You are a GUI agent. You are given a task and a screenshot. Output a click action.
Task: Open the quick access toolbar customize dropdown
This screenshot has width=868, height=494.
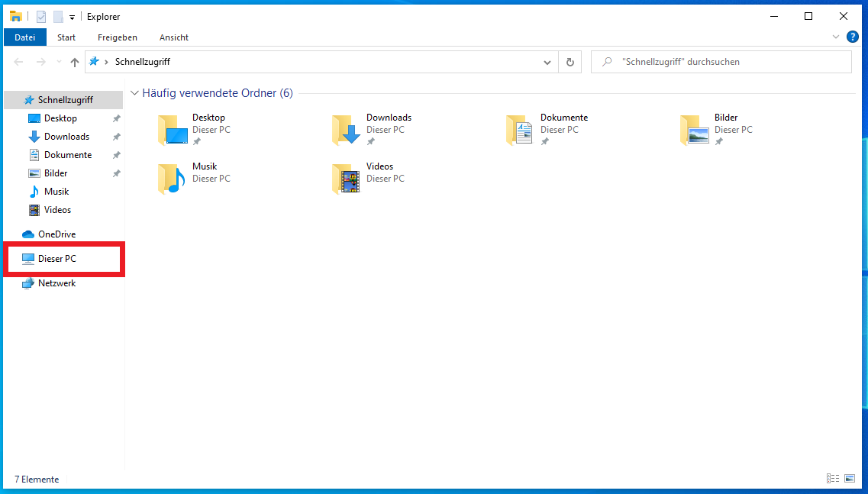click(72, 17)
